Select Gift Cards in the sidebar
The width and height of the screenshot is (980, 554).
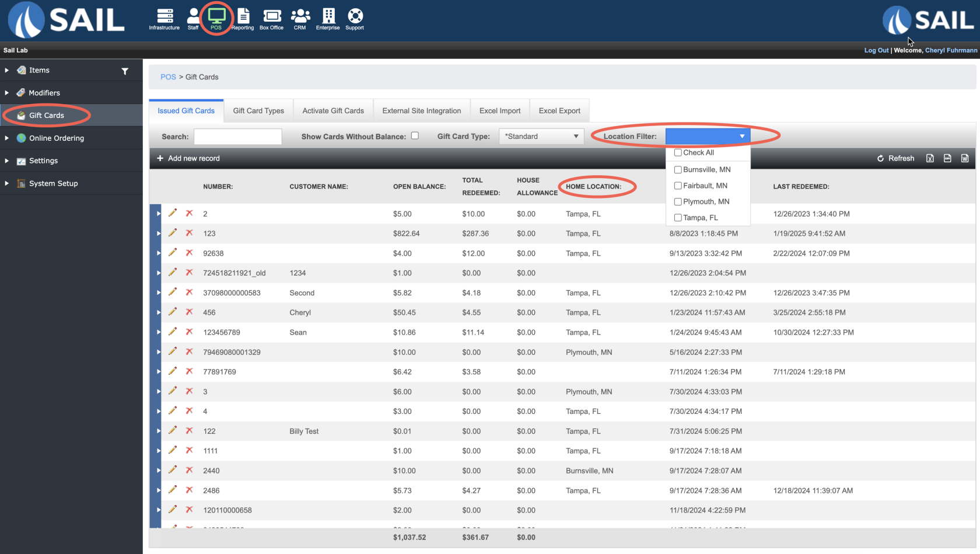(x=47, y=116)
